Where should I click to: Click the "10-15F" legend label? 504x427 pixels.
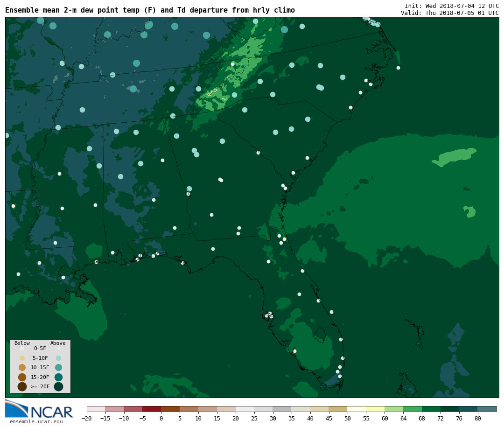[40, 367]
